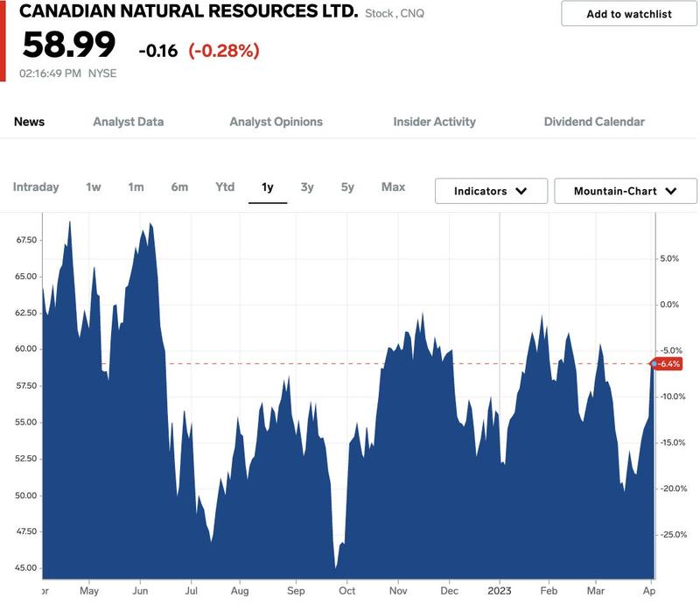Image resolution: width=700 pixels, height=612 pixels.
Task: Click the Sep x-axis label
Action: pos(296,591)
